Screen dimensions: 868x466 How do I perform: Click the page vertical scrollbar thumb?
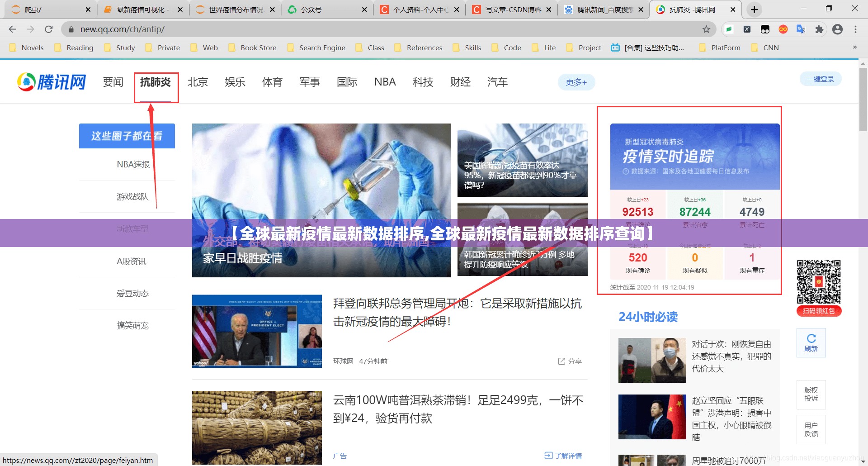(x=863, y=100)
